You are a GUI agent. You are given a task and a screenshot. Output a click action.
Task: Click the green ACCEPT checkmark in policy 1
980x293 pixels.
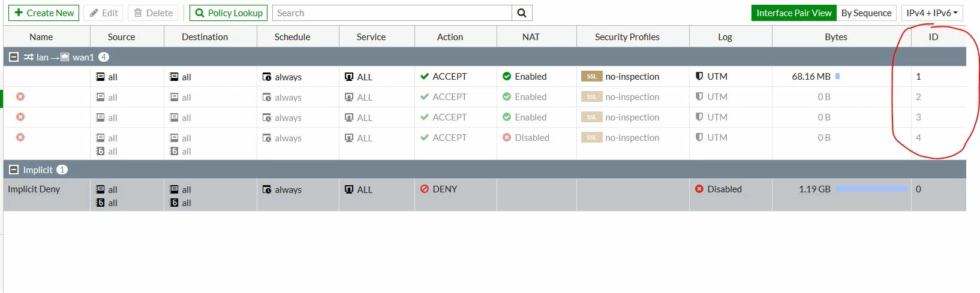(425, 76)
